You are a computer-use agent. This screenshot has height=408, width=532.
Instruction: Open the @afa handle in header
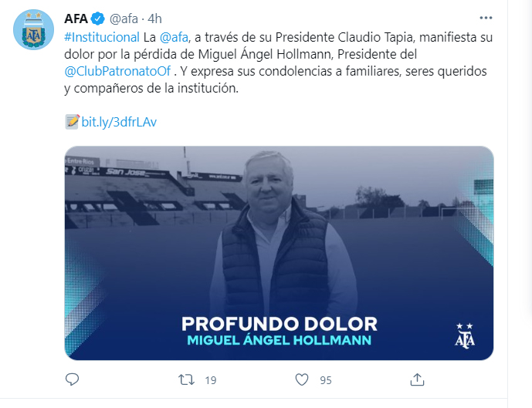pyautogui.click(x=124, y=19)
